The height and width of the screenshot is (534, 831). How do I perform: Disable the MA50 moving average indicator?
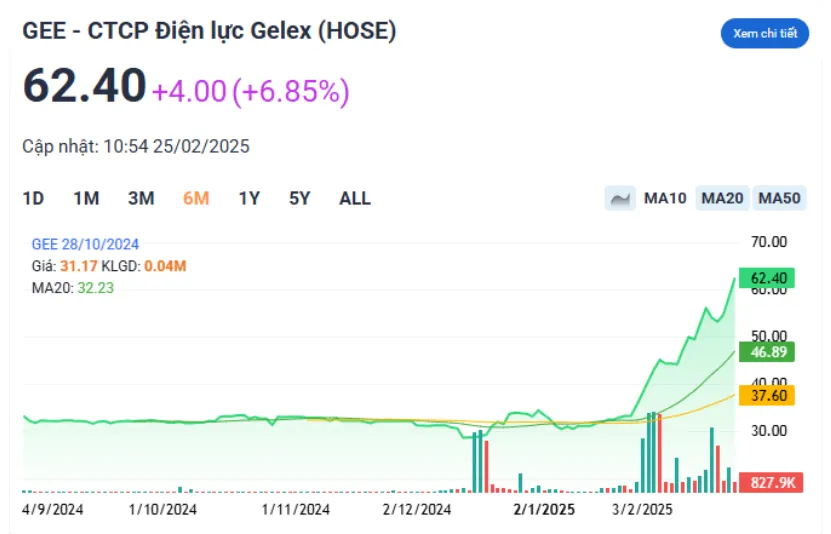[x=780, y=198]
